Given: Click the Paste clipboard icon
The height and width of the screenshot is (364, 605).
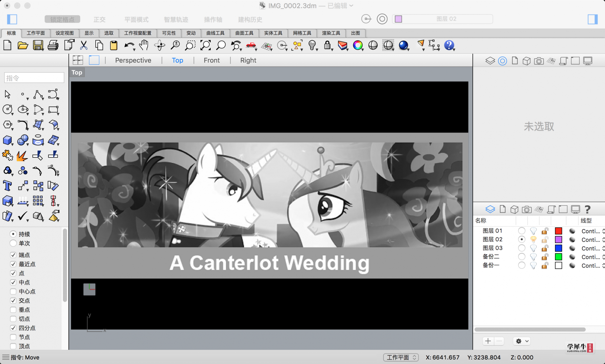Looking at the screenshot, I should coord(113,45).
